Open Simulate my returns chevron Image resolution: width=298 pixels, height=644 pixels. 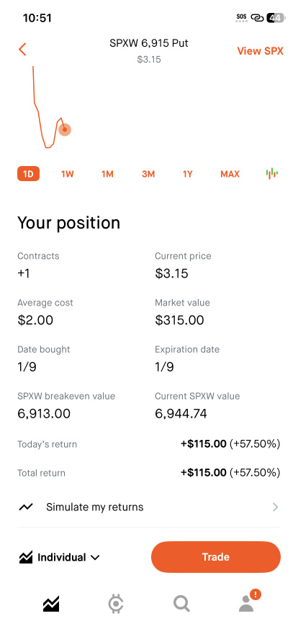pos(276,507)
